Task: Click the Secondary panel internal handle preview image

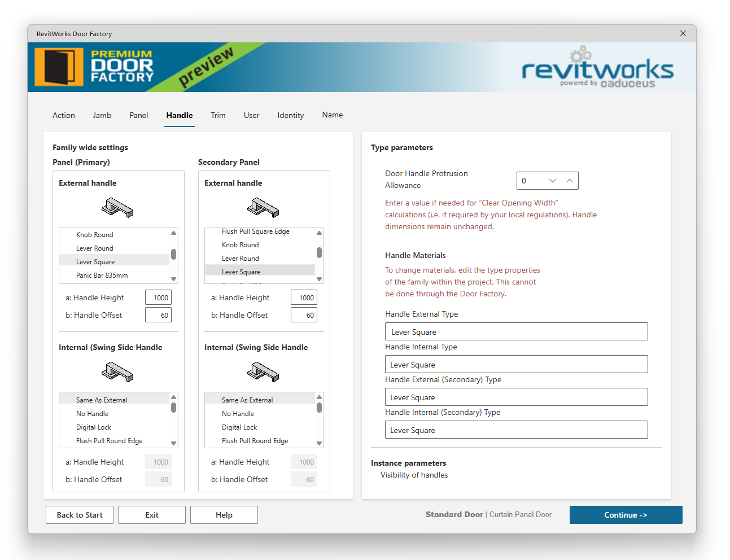Action: tap(263, 371)
